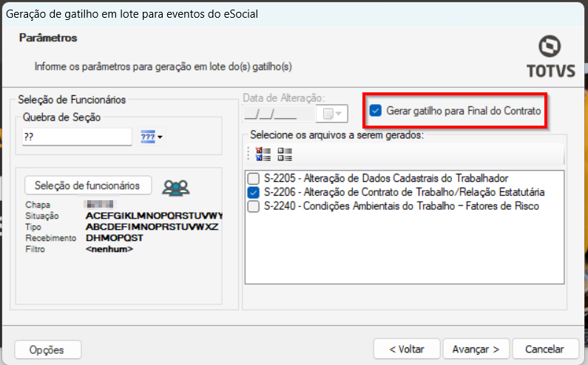Viewport: 588px width, 365px height.
Task: Click the Filtro value <nenhum>
Action: click(x=109, y=249)
